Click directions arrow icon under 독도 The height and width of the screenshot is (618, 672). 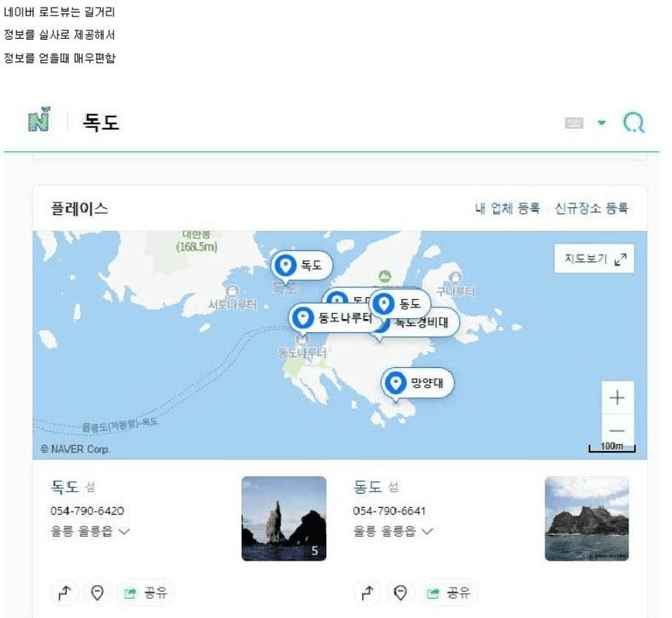64,593
